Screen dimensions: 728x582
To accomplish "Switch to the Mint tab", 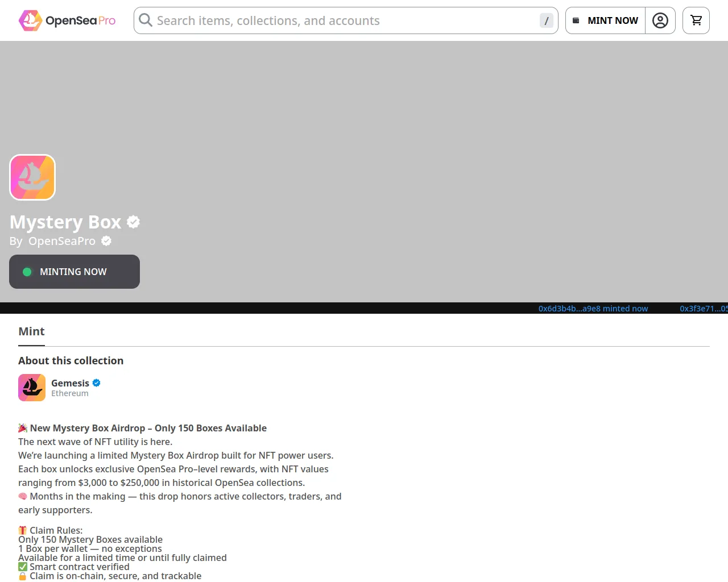I will click(x=31, y=331).
